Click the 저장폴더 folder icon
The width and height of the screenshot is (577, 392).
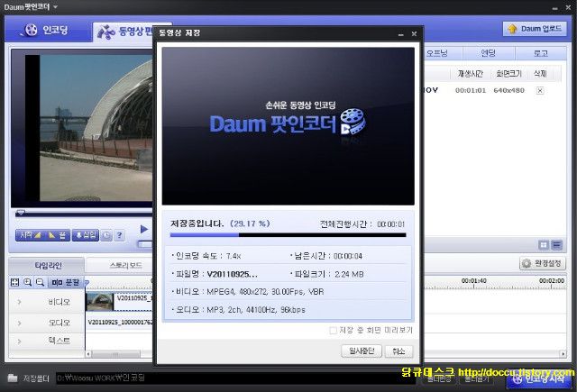click(13, 378)
